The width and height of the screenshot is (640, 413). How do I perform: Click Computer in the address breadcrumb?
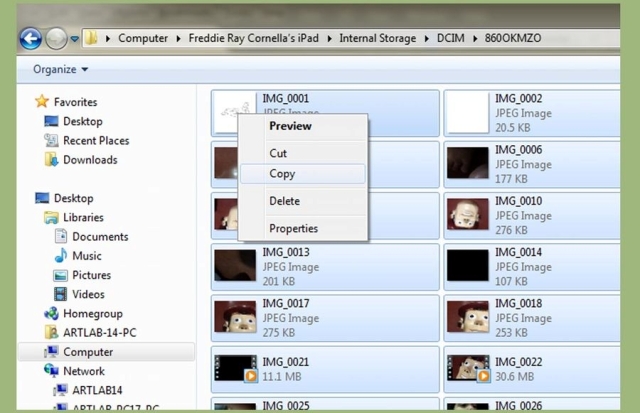point(143,38)
